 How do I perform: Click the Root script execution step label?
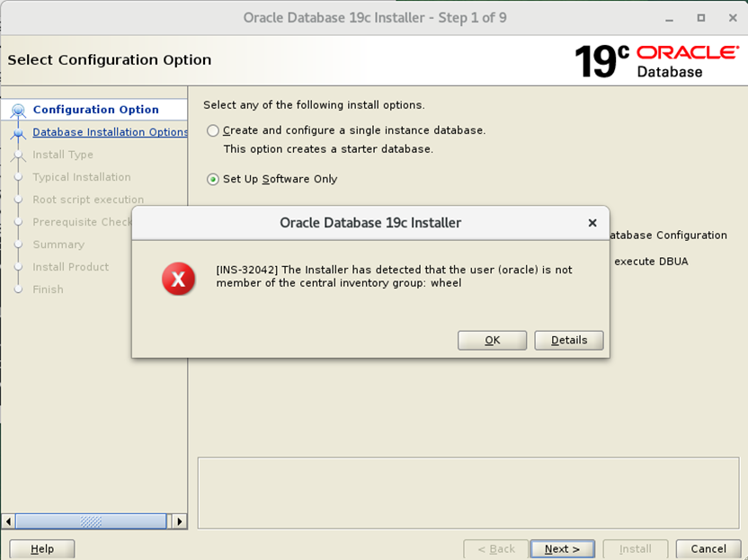point(88,200)
